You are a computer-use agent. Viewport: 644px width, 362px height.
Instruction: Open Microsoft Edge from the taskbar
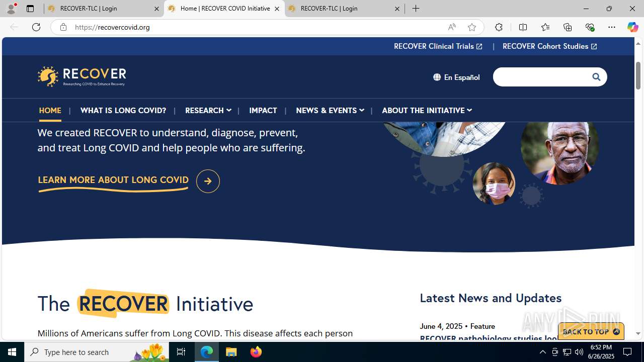pos(207,352)
